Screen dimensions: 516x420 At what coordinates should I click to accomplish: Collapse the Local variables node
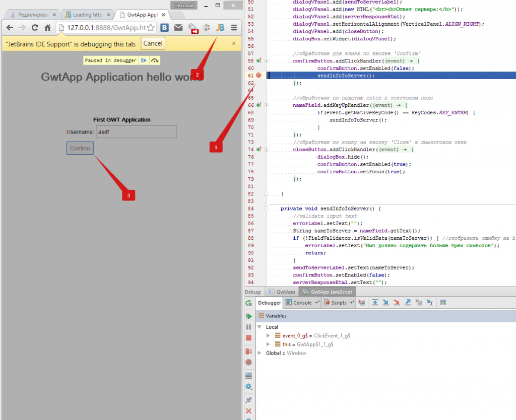[260, 327]
